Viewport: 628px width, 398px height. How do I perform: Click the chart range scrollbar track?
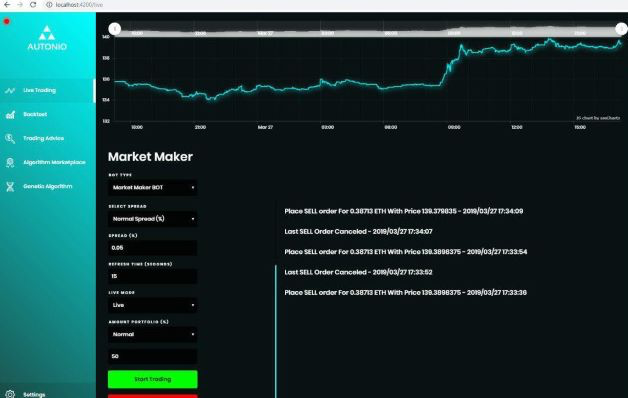tap(368, 29)
